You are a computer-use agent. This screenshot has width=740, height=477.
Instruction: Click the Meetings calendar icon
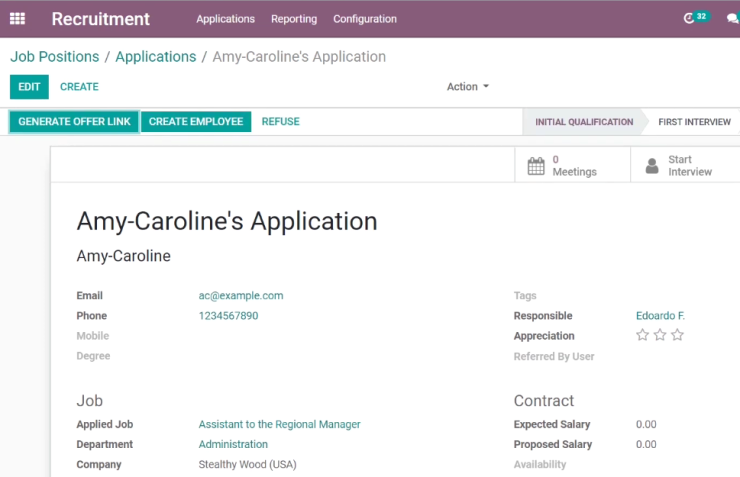coord(536,166)
